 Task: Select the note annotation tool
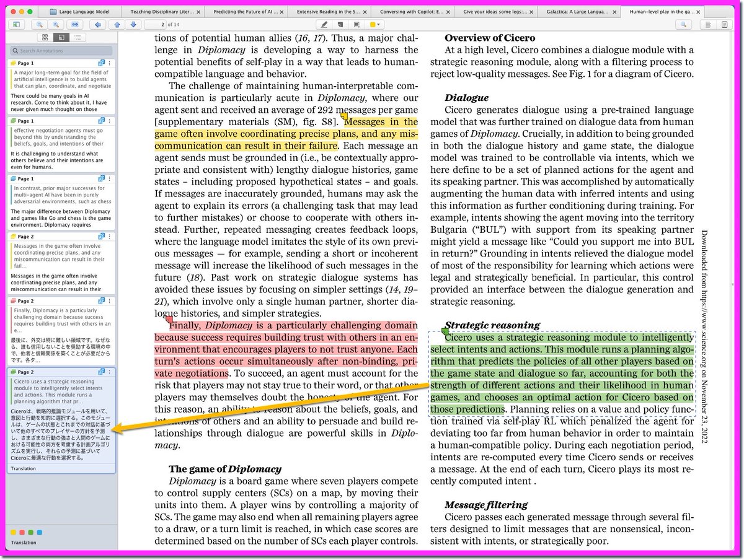click(340, 24)
